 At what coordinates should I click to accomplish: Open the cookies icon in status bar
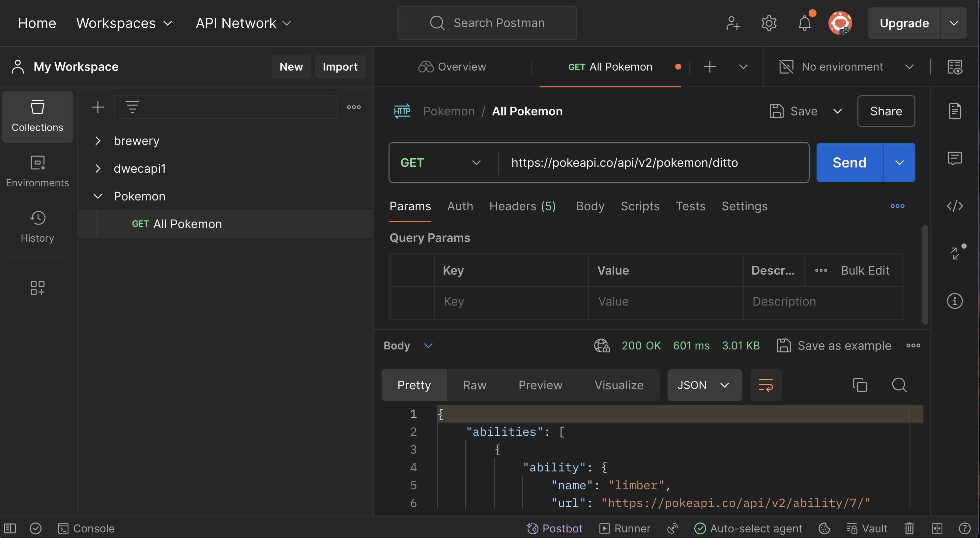click(x=824, y=528)
